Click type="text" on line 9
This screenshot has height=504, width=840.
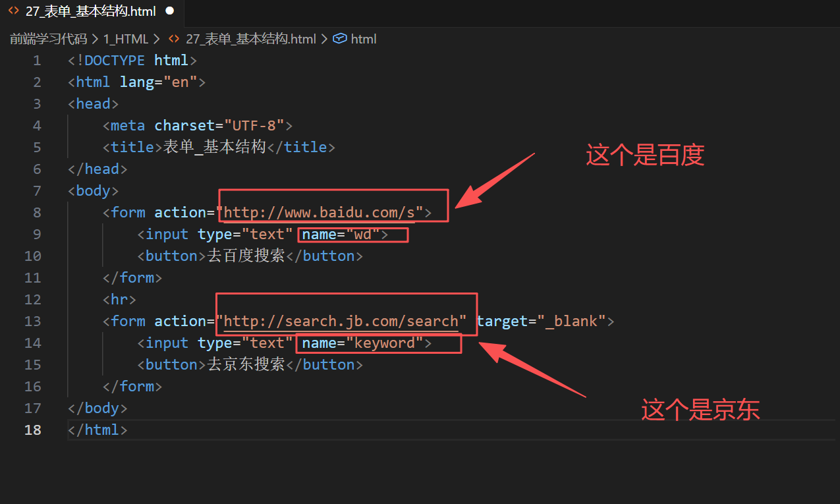[245, 235]
